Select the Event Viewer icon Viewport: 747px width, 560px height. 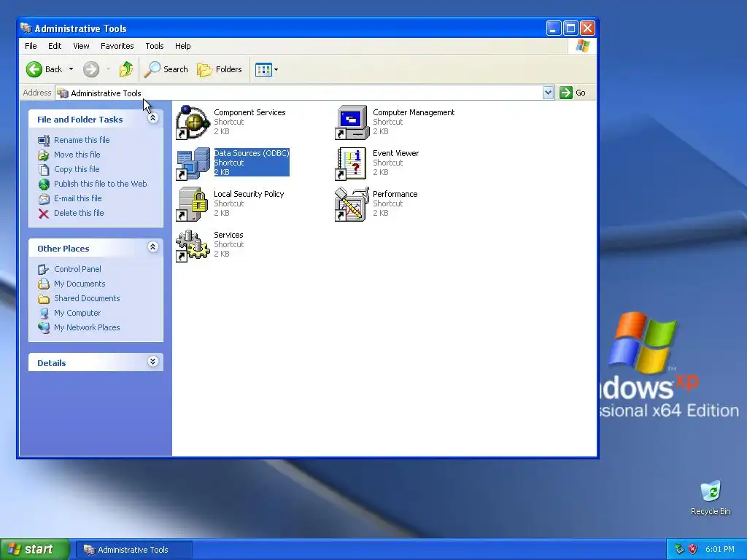[352, 163]
